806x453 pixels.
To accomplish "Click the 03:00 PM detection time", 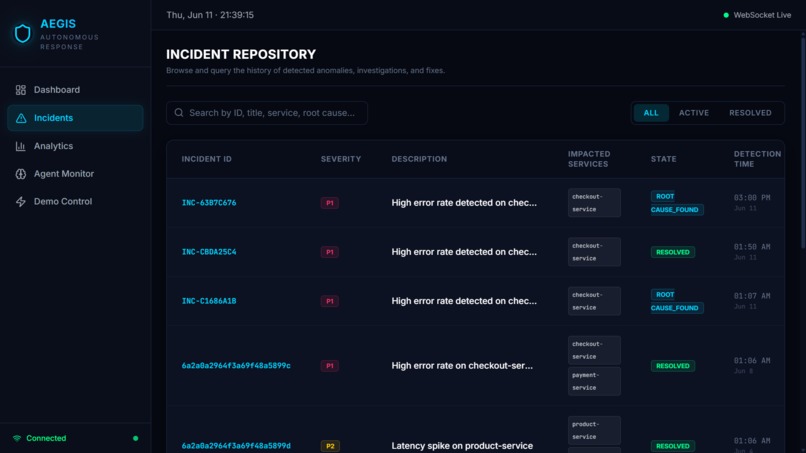I will point(752,198).
